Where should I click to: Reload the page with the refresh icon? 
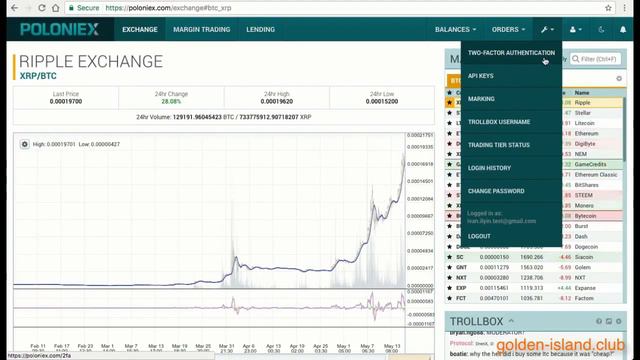(x=42, y=8)
